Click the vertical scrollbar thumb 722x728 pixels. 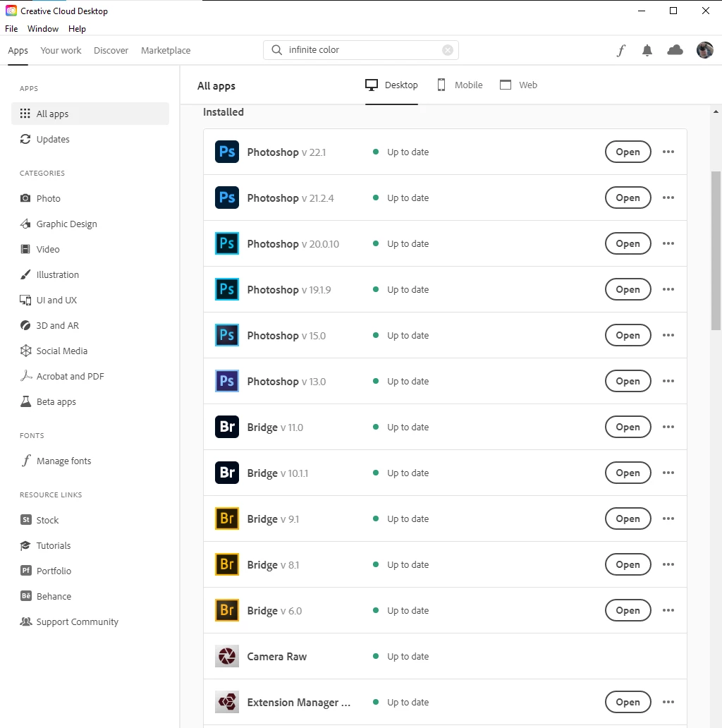point(716,250)
